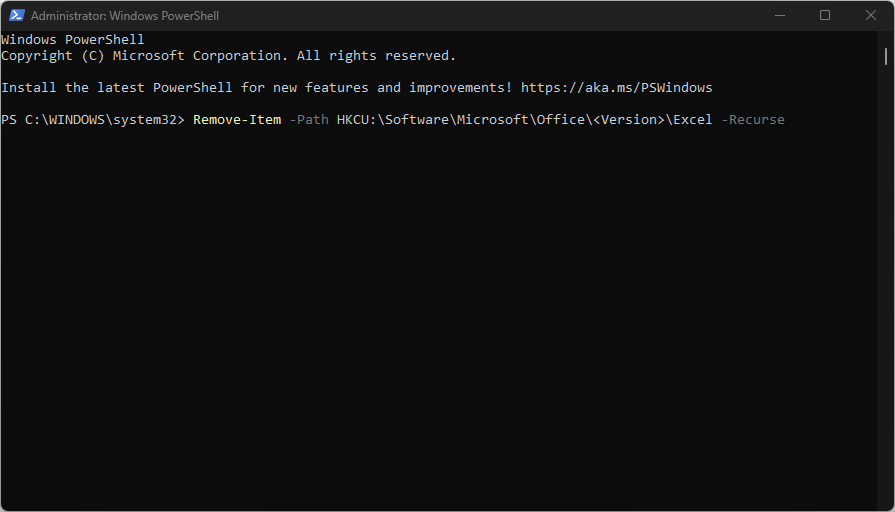The height and width of the screenshot is (512, 895).
Task: Click the <Version> placeholder in the registry path
Action: point(628,120)
